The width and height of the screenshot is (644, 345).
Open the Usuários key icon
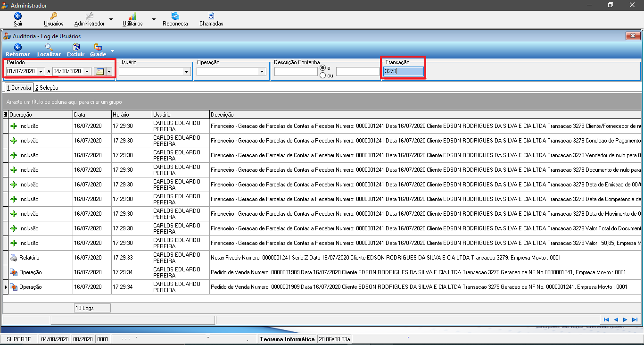click(53, 16)
